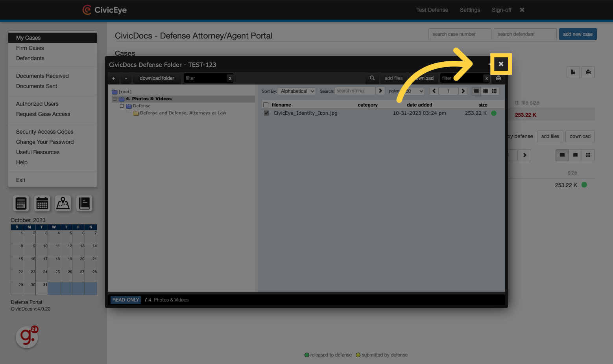Click background add files button
The image size is (613, 364).
point(550,136)
